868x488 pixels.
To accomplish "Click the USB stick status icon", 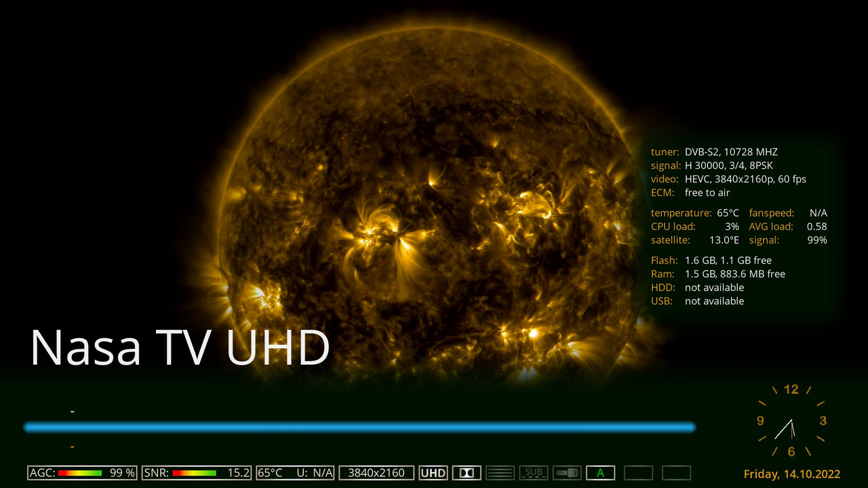I will point(567,473).
